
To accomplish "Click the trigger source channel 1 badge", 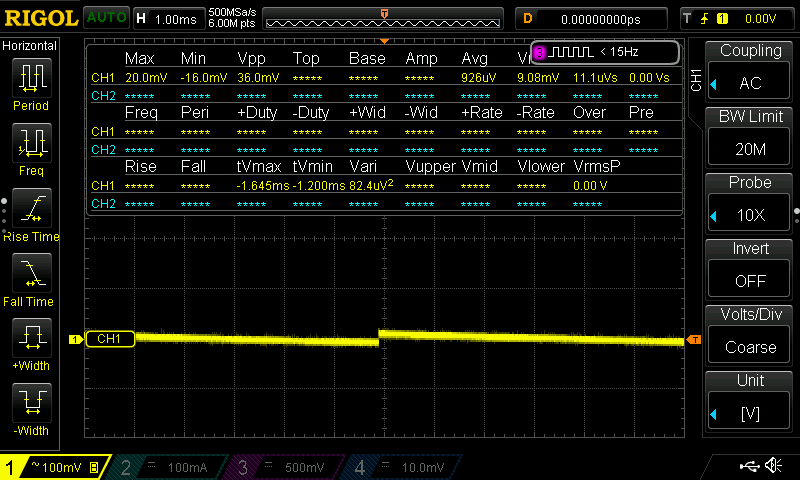I will coord(722,19).
